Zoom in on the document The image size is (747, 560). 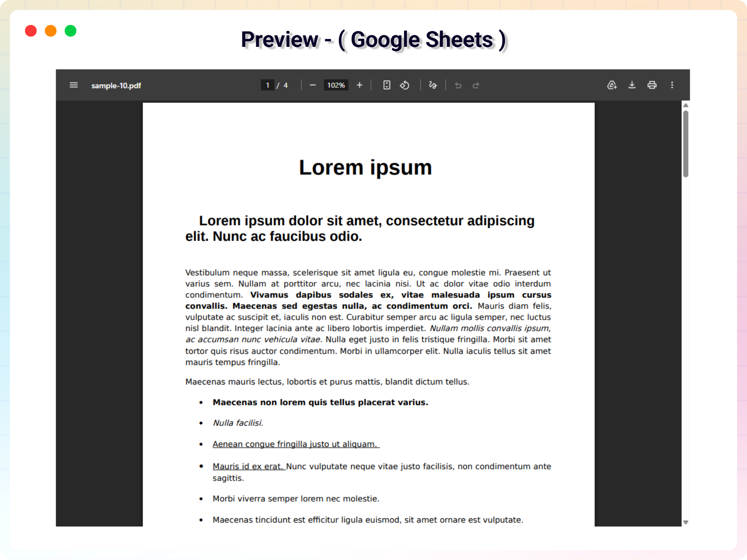[x=359, y=85]
